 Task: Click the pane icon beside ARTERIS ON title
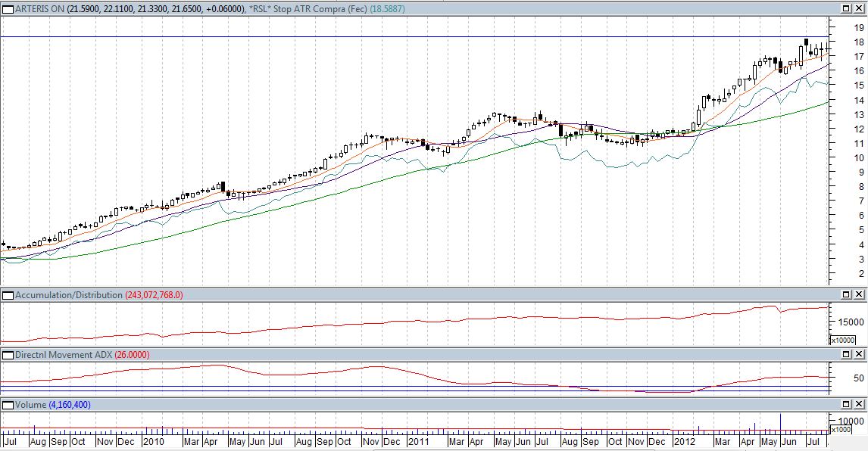pos(8,8)
